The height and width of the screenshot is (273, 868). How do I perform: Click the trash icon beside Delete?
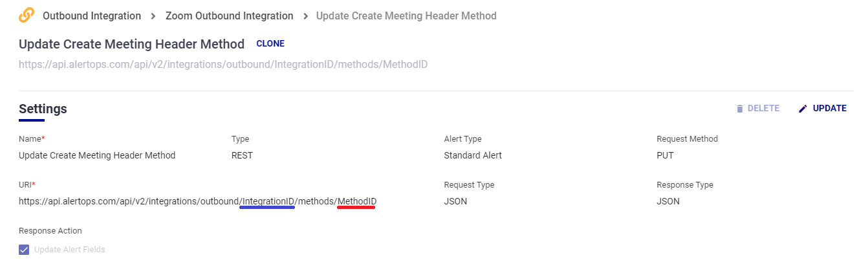[x=740, y=109]
